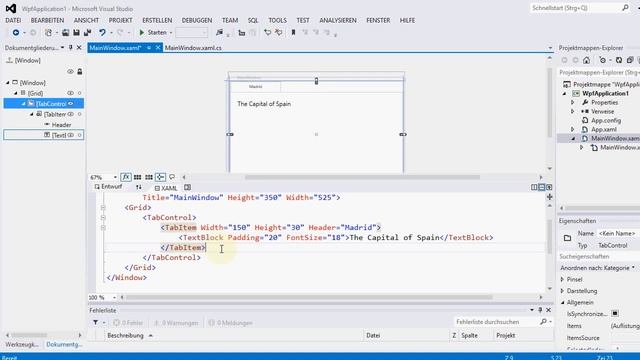This screenshot has height=360, width=640.
Task: Collapse the TabItem node in outline
Action: 31,114
